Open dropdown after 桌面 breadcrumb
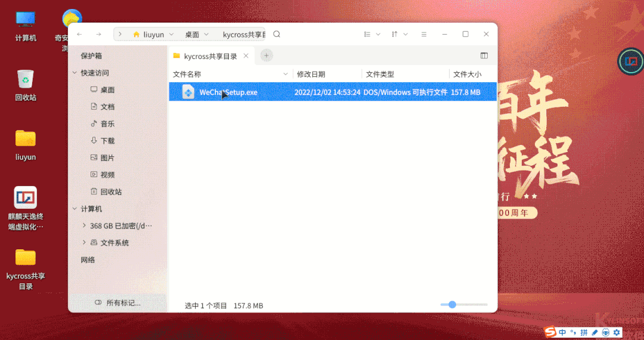This screenshot has height=340, width=644. [206, 34]
